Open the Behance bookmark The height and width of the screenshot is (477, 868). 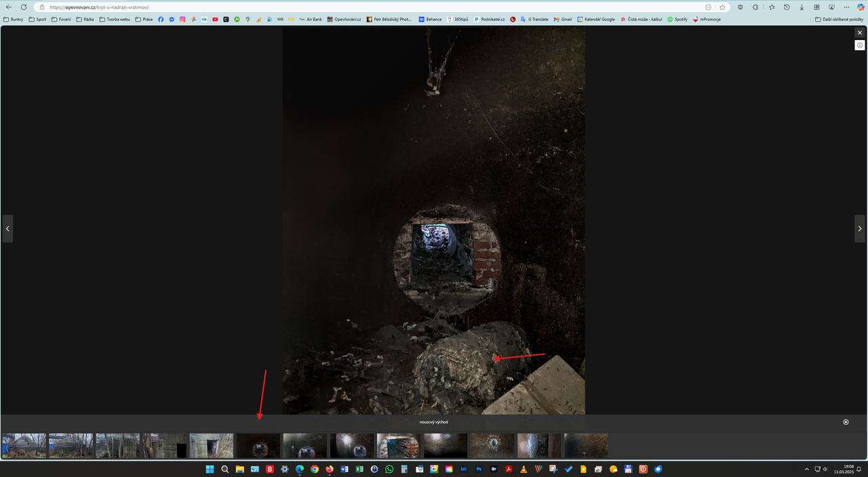point(430,19)
